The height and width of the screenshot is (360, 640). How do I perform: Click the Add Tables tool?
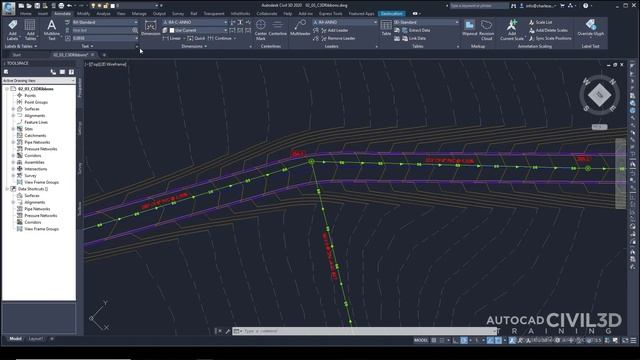pyautogui.click(x=30, y=30)
